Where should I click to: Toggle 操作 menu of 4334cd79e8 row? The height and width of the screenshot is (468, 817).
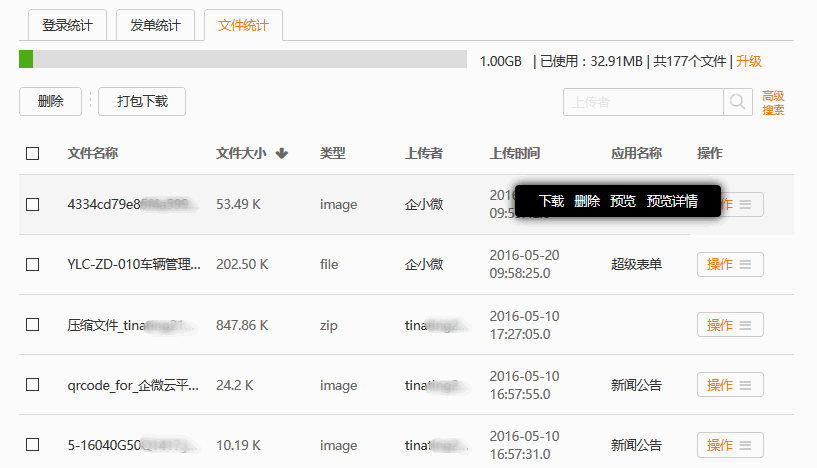click(x=743, y=204)
